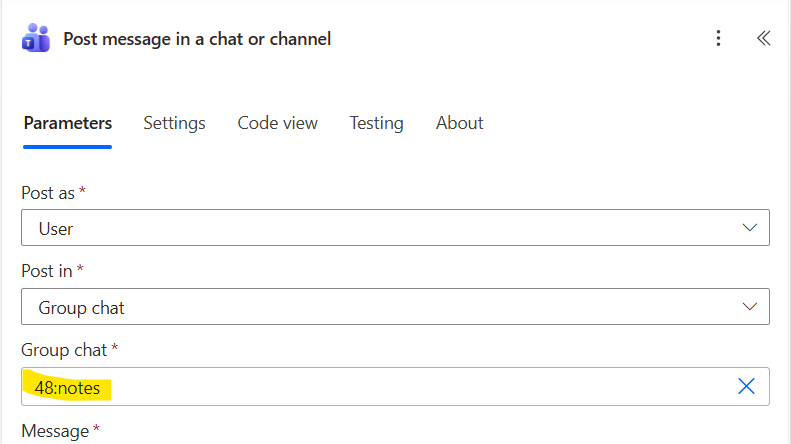Open the three-dot more options menu
Image resolution: width=791 pixels, height=444 pixels.
718,39
